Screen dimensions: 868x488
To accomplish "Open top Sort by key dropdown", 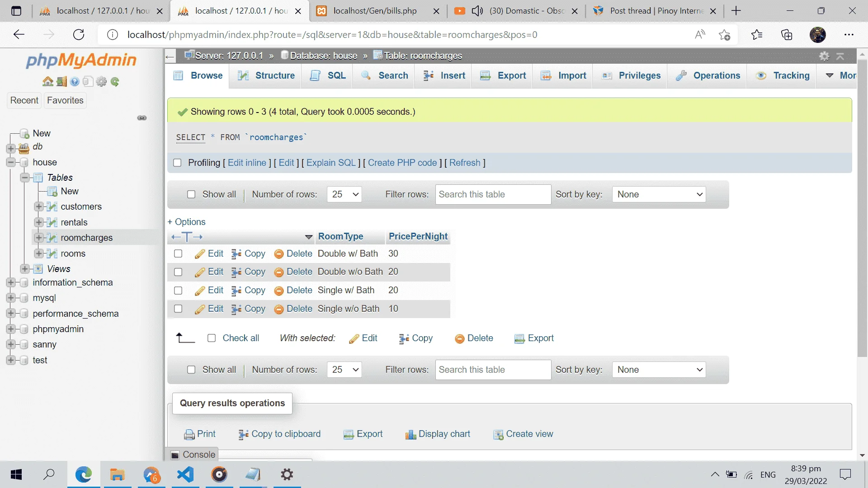I will 659,194.
